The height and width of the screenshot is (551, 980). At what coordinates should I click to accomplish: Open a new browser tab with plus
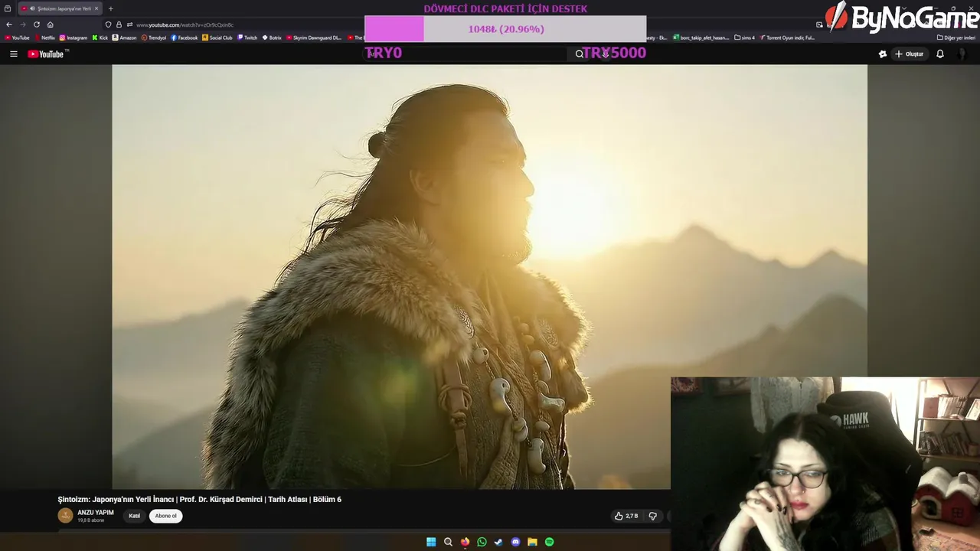pos(110,8)
